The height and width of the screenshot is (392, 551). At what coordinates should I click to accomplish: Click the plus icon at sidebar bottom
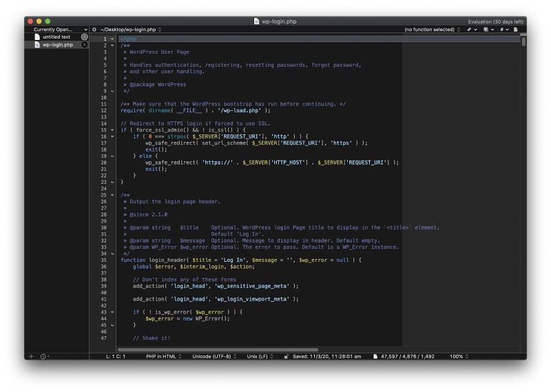pyautogui.click(x=31, y=356)
